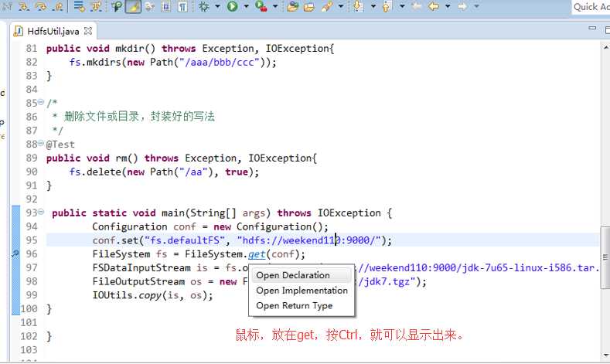Viewport: 610px width, 364px height.
Task: Open dropdown beside the red toolbox run icon
Action: click(275, 7)
